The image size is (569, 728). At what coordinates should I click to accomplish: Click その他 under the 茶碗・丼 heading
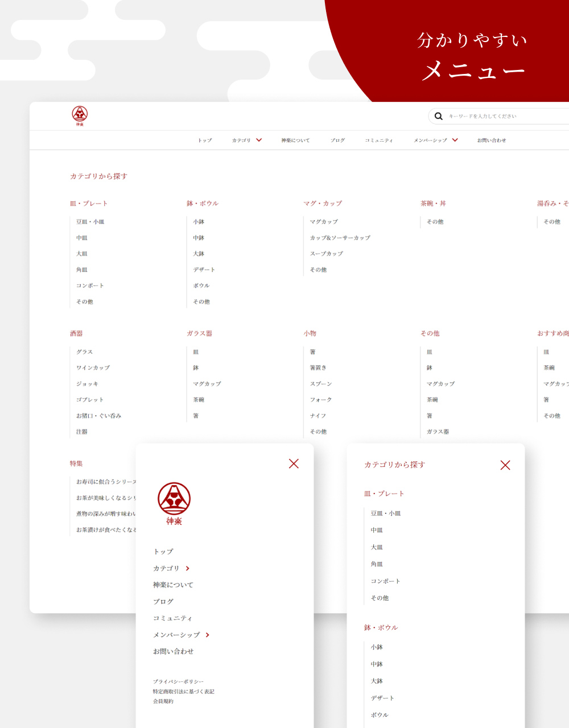click(x=435, y=222)
